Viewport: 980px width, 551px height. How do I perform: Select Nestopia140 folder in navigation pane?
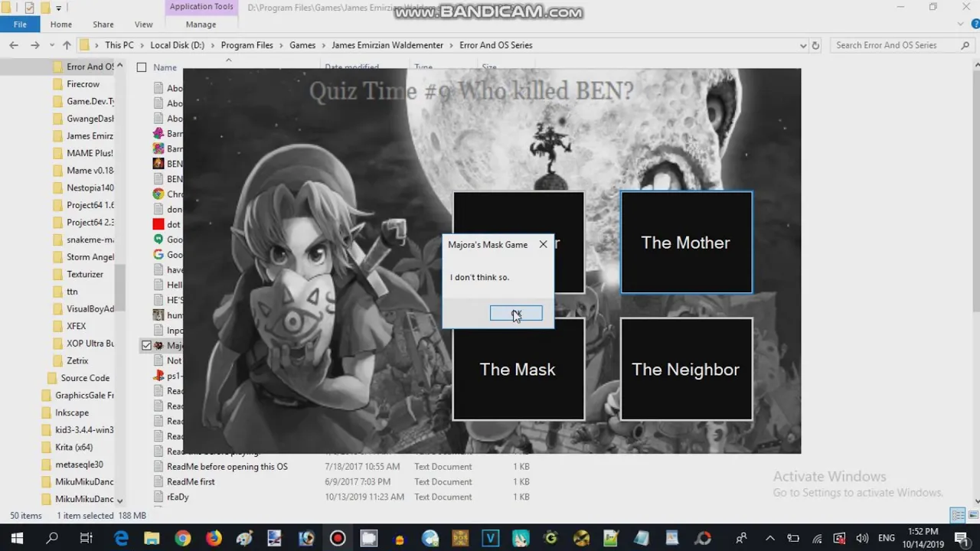(90, 187)
